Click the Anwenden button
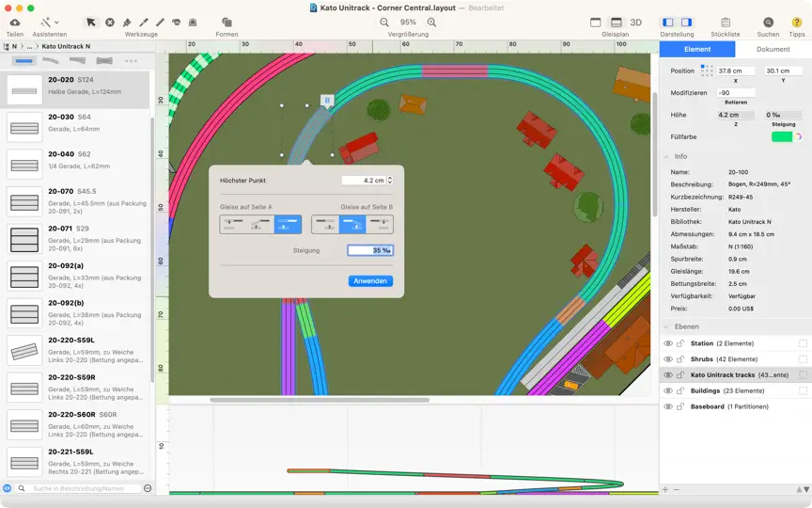 coord(370,281)
